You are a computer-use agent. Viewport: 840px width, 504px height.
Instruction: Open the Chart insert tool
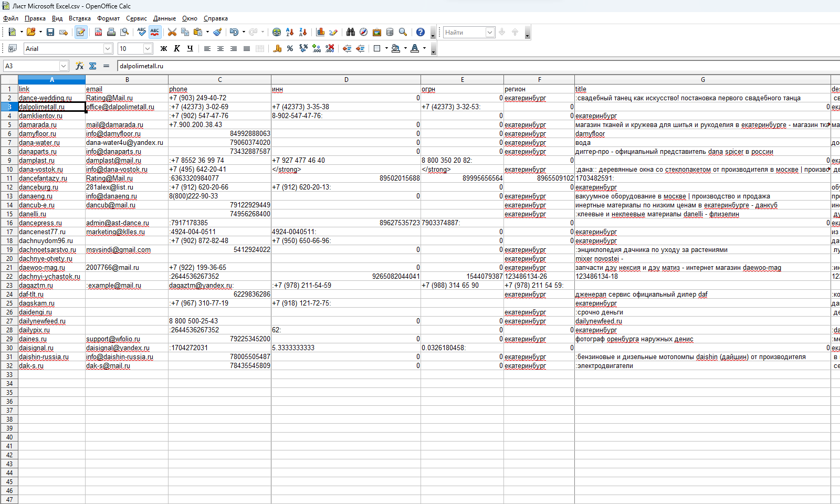(x=320, y=32)
